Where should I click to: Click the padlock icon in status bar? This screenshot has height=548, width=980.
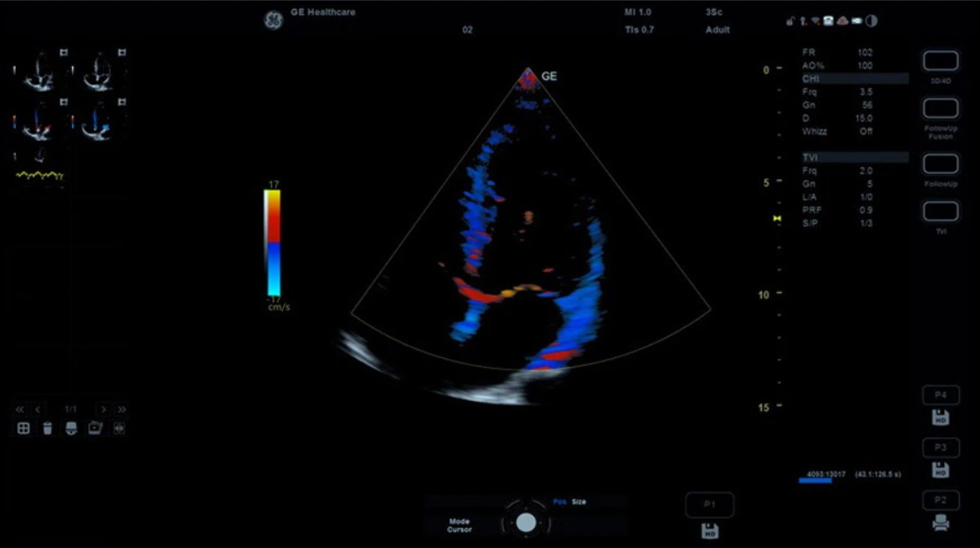[790, 21]
